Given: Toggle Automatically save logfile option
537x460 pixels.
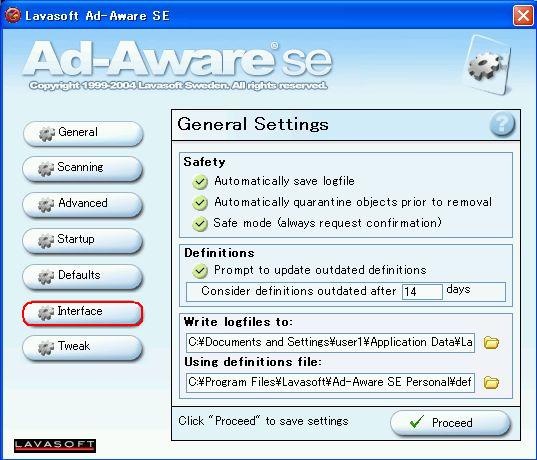Looking at the screenshot, I should (x=200, y=182).
